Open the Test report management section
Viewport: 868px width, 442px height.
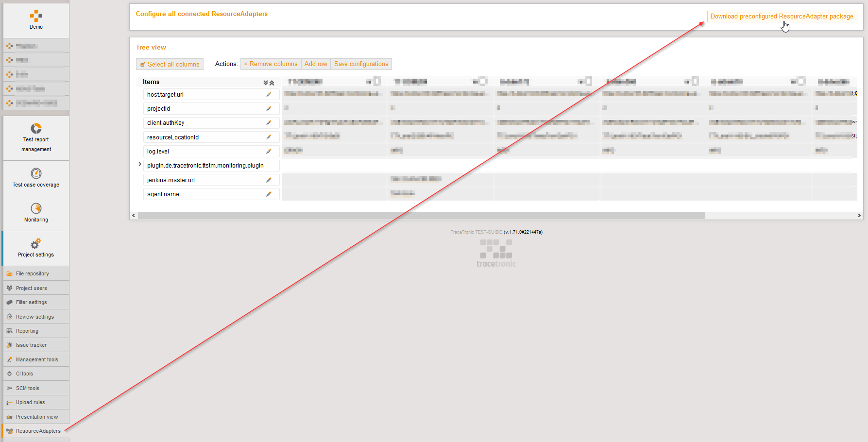tap(36, 138)
